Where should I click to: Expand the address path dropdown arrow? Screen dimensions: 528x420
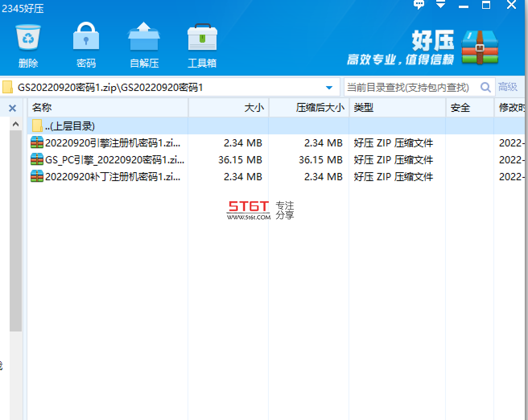329,87
